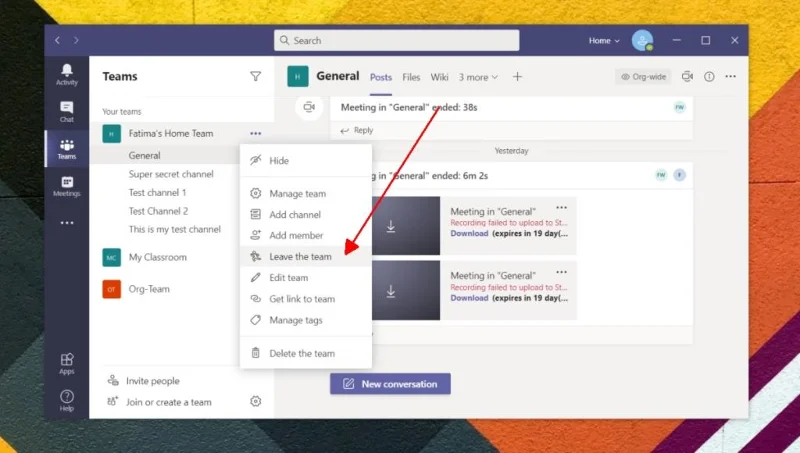The image size is (800, 453).
Task: Select Add member in the context menu
Action: pyautogui.click(x=306, y=236)
